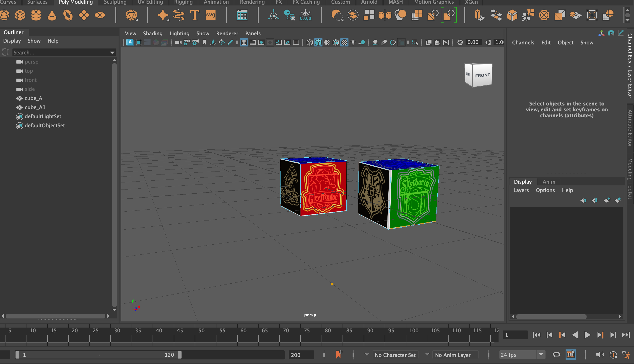Go to start of playback range
The height and width of the screenshot is (364, 634).
pyautogui.click(x=536, y=335)
